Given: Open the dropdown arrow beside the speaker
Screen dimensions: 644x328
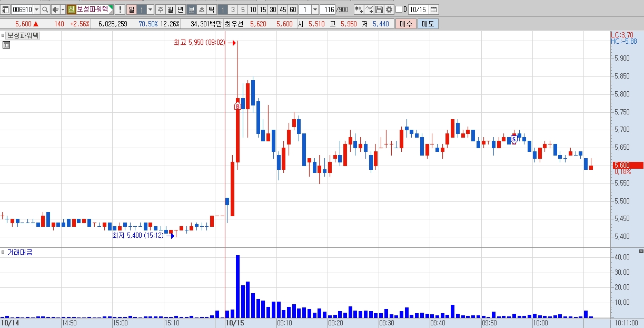Looking at the screenshot, I should coord(63,9).
